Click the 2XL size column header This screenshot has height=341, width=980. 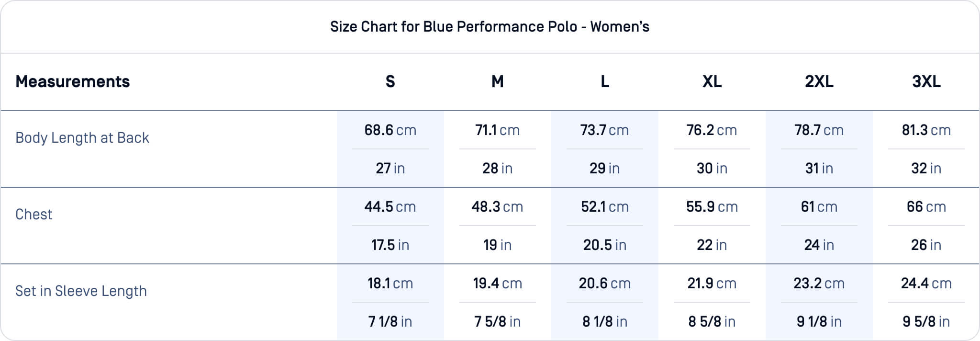819,81
